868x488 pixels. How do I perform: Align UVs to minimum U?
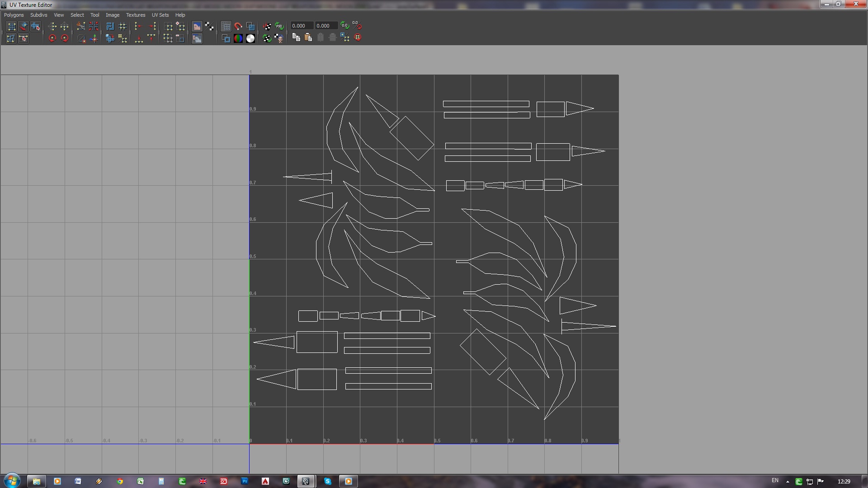pyautogui.click(x=139, y=26)
